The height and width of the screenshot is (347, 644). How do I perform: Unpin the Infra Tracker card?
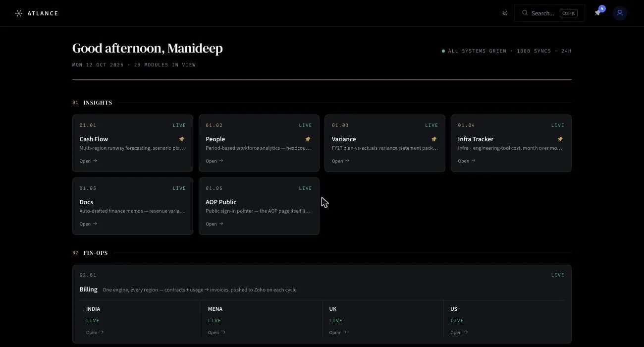[x=560, y=139]
